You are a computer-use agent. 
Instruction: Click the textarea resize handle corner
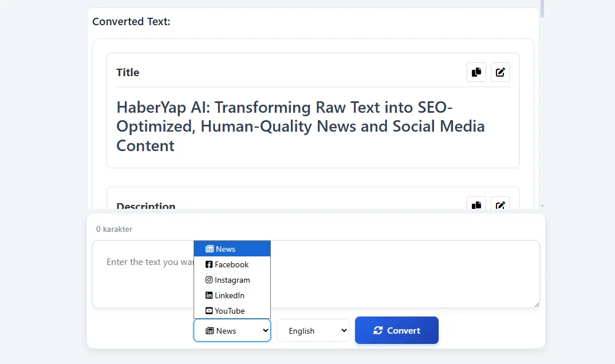537,304
